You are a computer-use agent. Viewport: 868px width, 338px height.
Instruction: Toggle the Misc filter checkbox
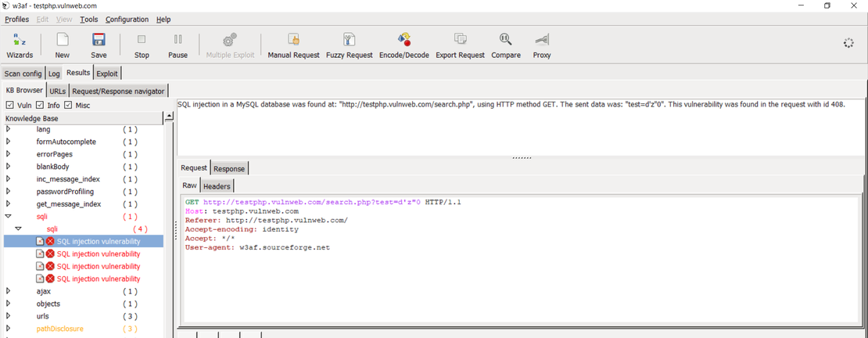pos(68,106)
